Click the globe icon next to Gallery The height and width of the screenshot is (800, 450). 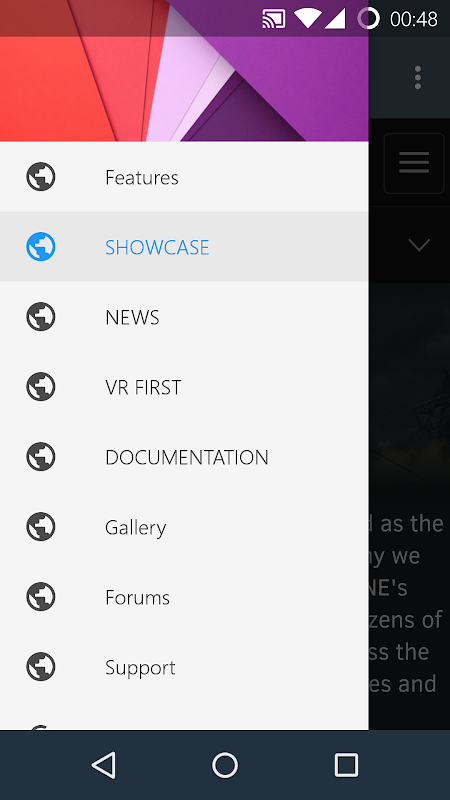41,526
